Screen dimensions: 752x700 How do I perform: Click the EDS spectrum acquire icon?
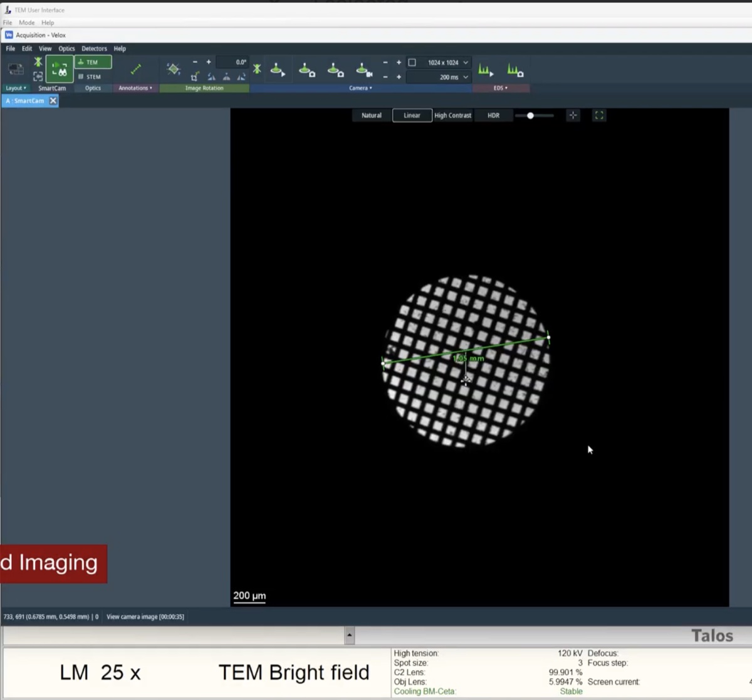515,70
